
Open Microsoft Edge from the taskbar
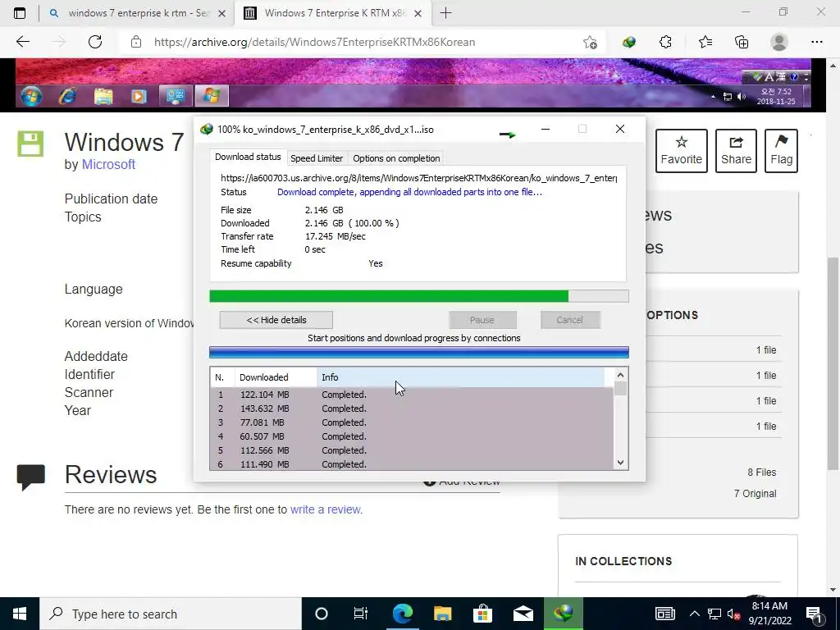pyautogui.click(x=402, y=614)
